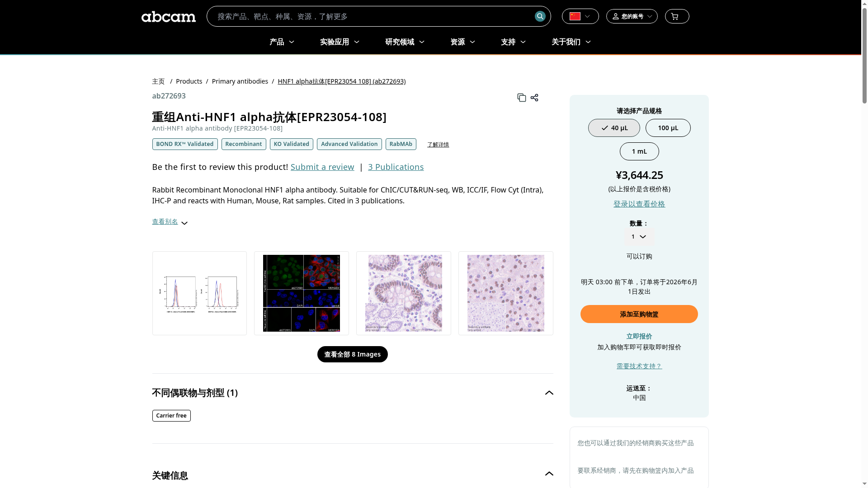
Task: Open the 您的账号 account dropdown
Action: pos(632,16)
